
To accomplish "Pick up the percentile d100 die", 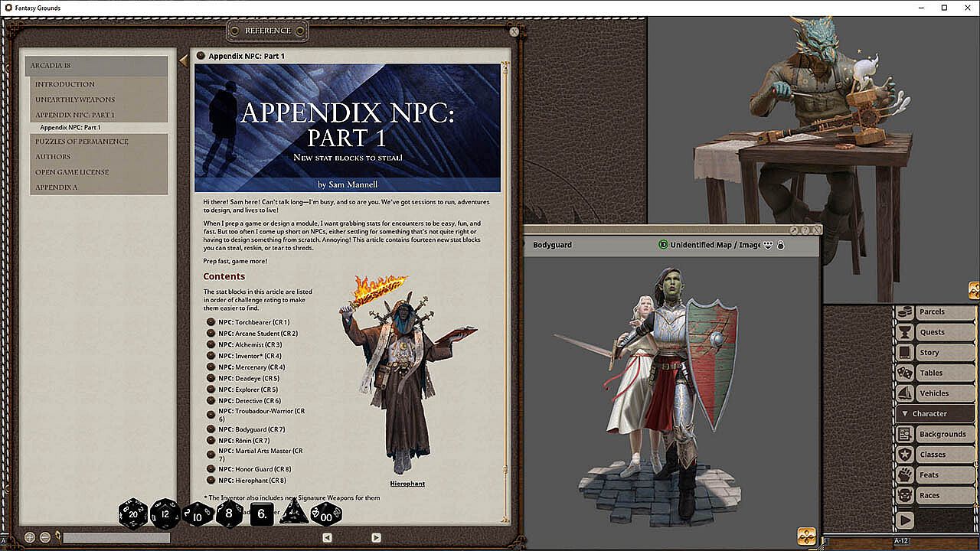I will [325, 514].
